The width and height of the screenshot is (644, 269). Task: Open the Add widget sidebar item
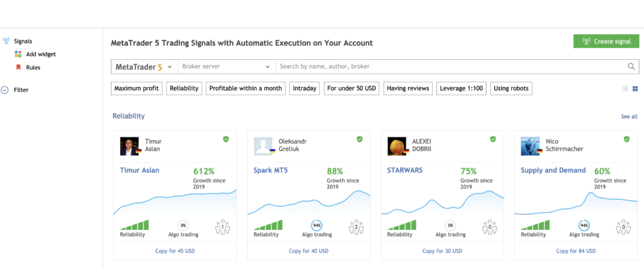click(41, 54)
